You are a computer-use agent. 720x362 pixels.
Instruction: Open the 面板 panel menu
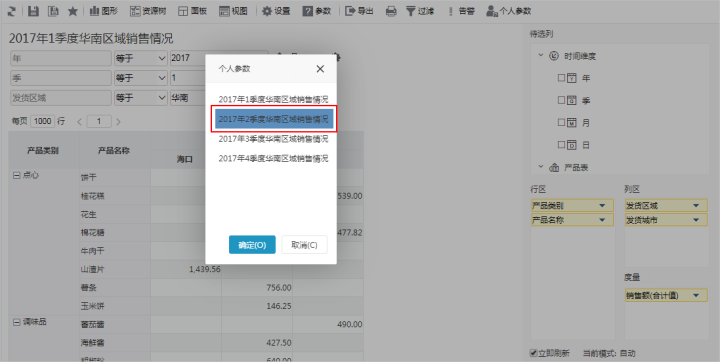tap(192, 11)
